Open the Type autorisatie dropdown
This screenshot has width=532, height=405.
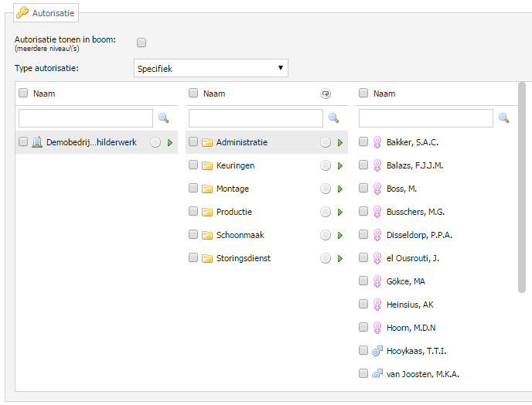point(210,69)
